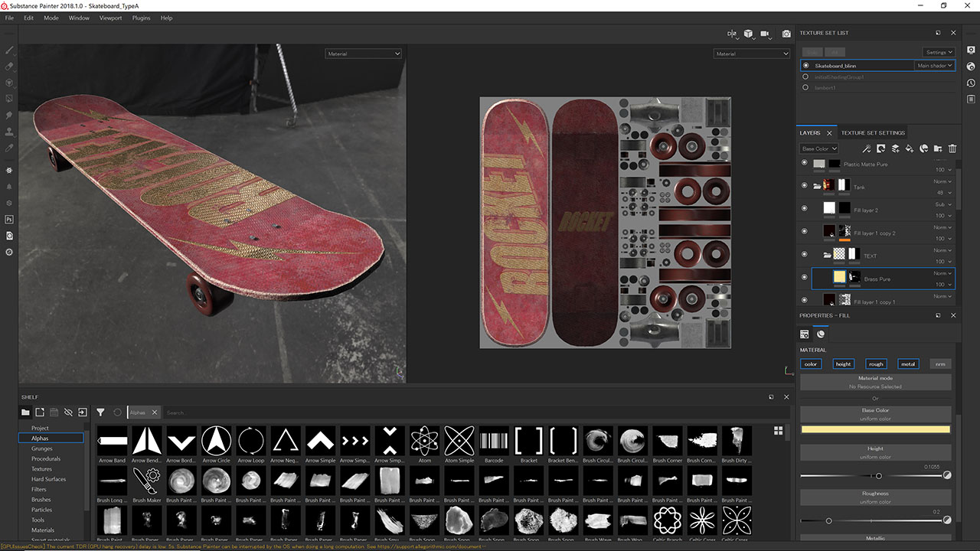Toggle the rough channel button
Screen dimensions: 980x551
point(876,364)
